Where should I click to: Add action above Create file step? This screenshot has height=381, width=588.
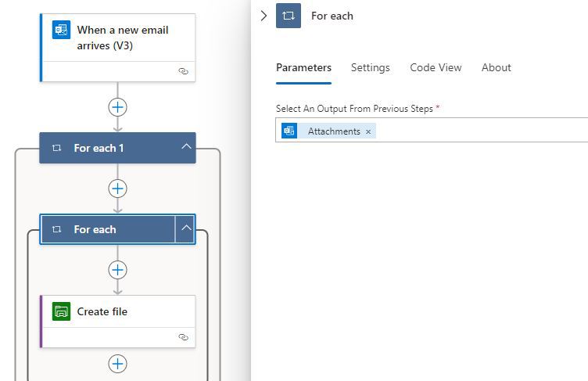(118, 270)
